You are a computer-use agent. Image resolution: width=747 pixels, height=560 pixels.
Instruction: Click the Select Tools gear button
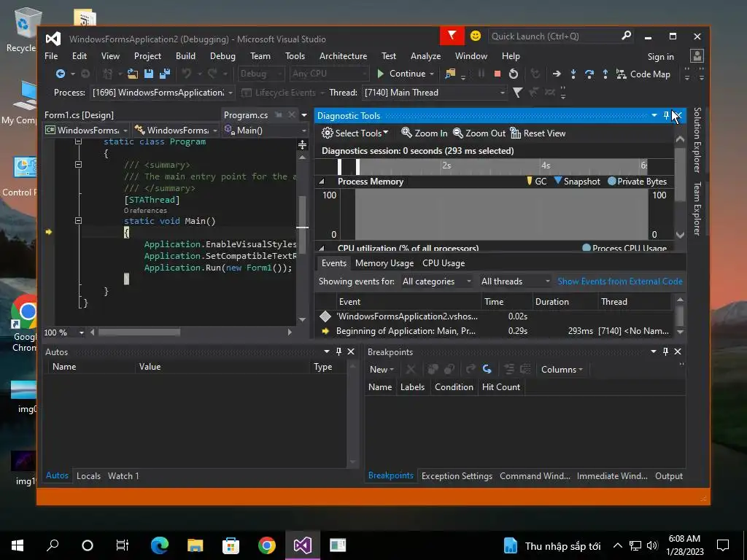(355, 133)
